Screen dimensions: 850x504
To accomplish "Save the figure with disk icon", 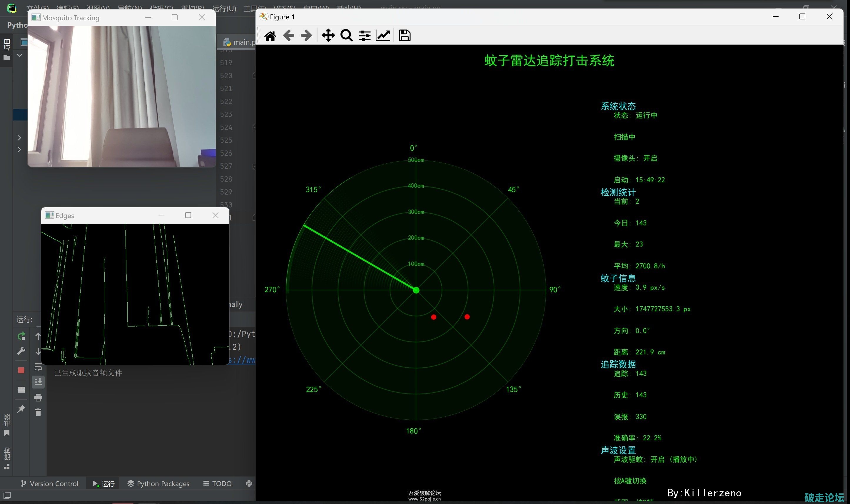I will pyautogui.click(x=404, y=36).
